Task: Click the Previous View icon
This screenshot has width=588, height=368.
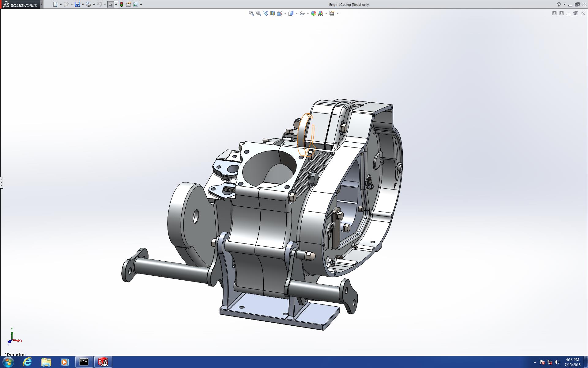Action: click(265, 13)
